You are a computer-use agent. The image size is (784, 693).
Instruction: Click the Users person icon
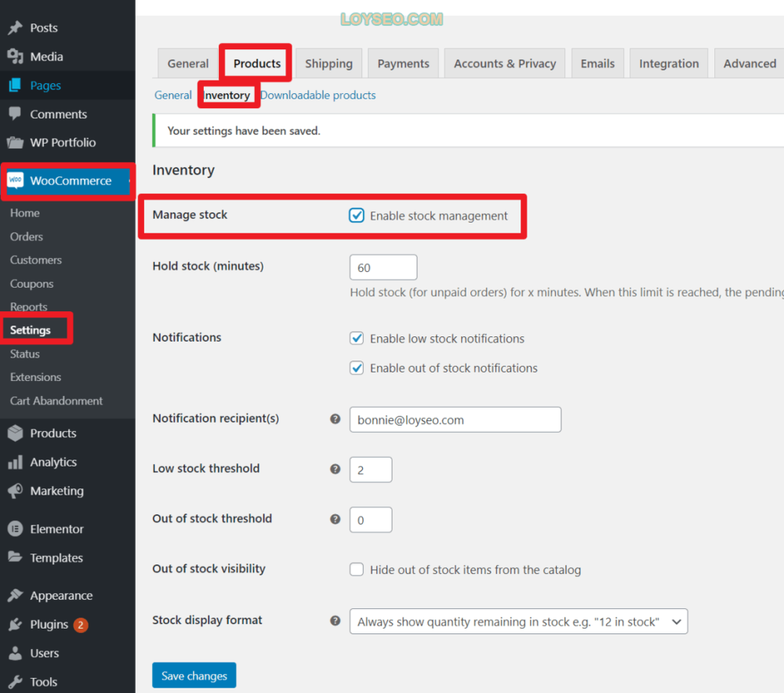coord(16,653)
